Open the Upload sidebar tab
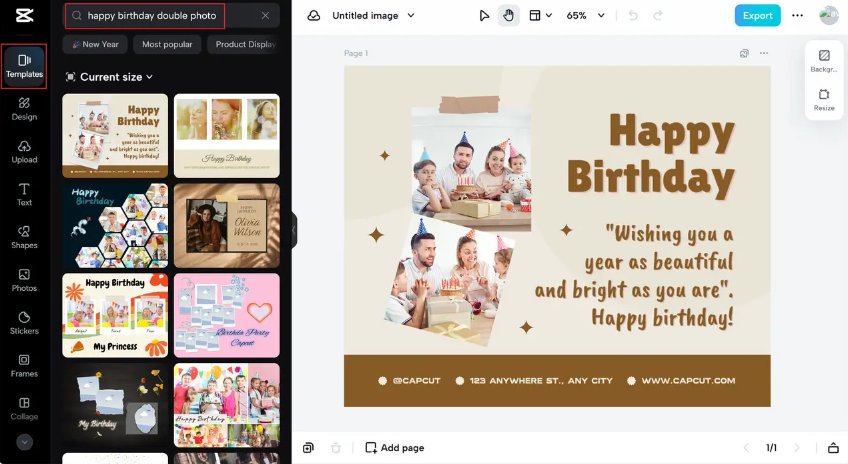 click(x=24, y=152)
